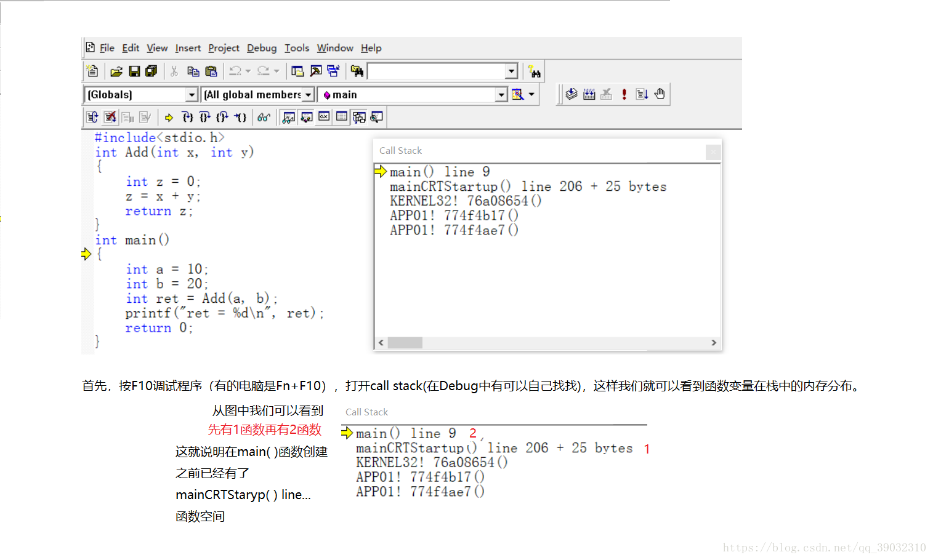This screenshot has height=560, width=933.
Task: Toggle the Watch window button
Action: click(x=288, y=117)
